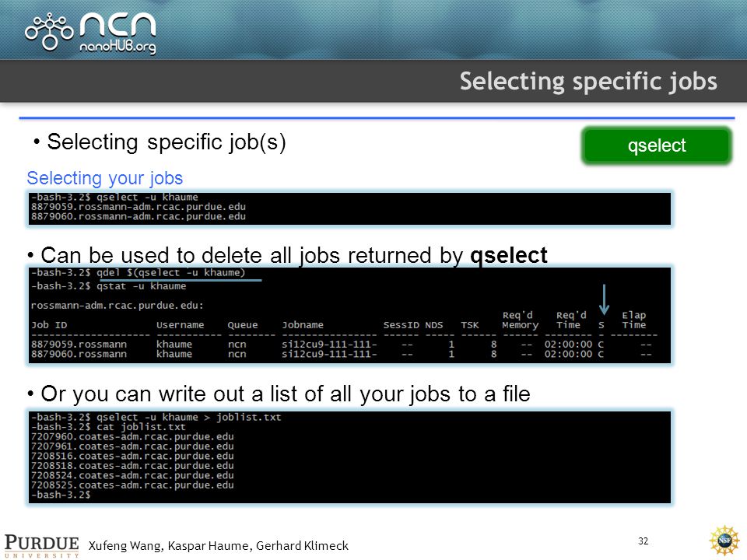The width and height of the screenshot is (747, 560).
Task: Click the bullet text 'Selecting specific job(s)'
Action: click(167, 142)
